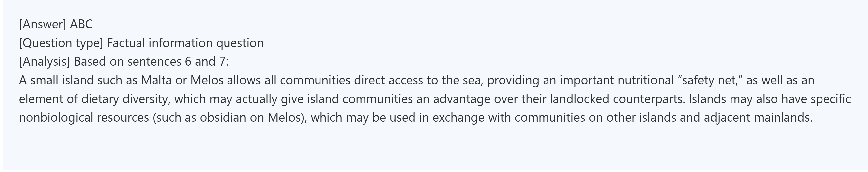
Task: Click the word "Malta" in the paragraph
Action: click(x=156, y=80)
